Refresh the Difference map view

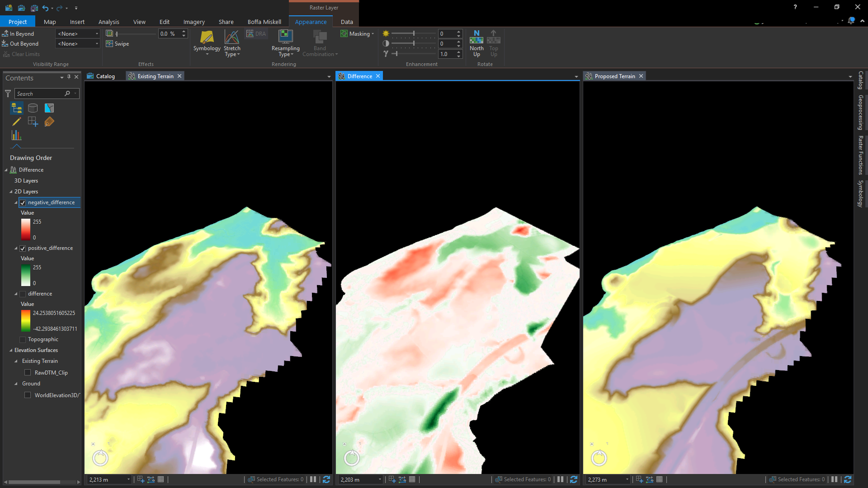click(574, 479)
